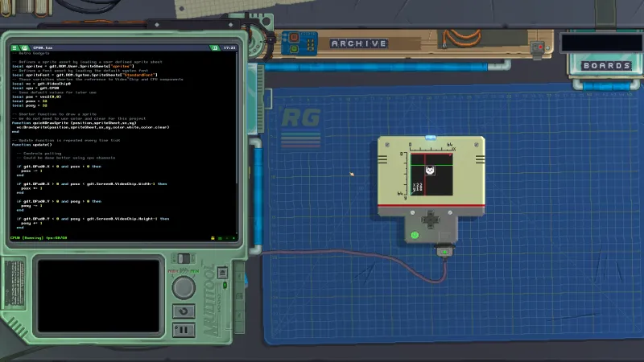
Task: Click the CPU0 running status text
Action: tap(39, 238)
